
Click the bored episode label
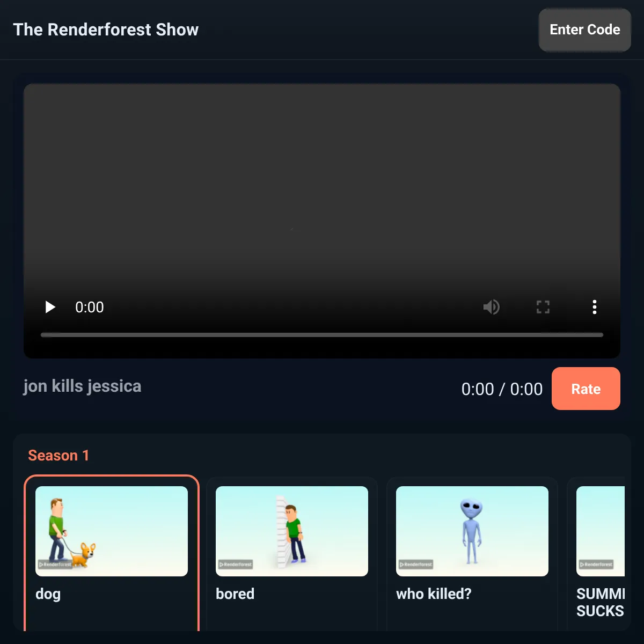click(235, 594)
